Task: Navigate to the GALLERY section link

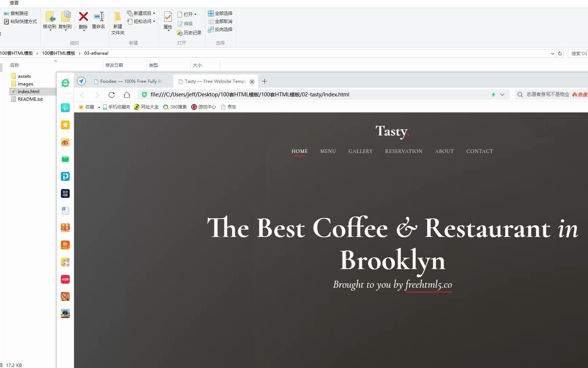Action: 360,151
